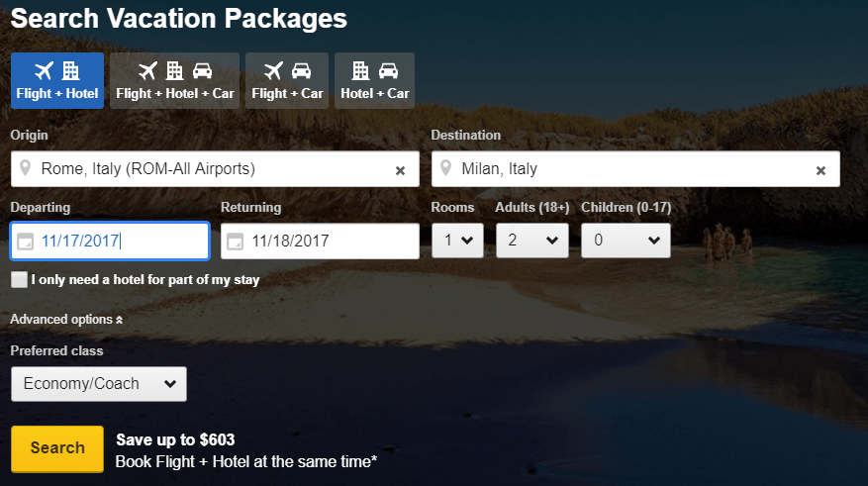Click the airplane icon in Flight + Car tab
The height and width of the screenshot is (486, 868).
[273, 71]
